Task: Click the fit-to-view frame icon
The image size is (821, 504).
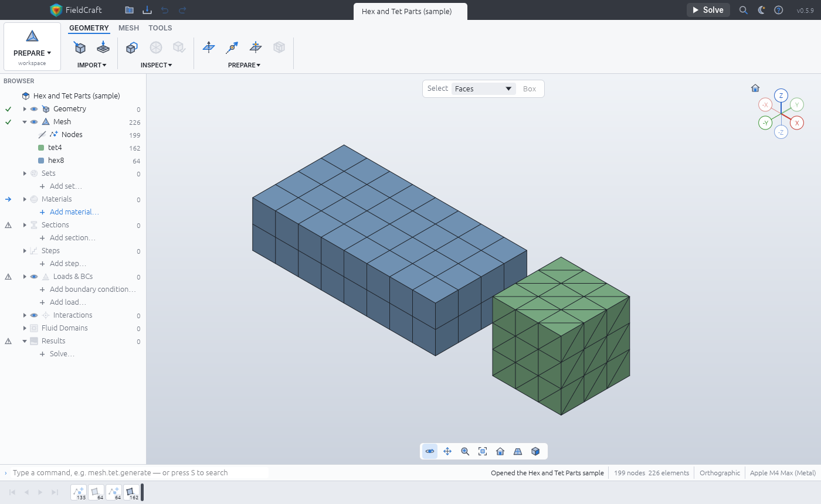Action: click(x=483, y=451)
